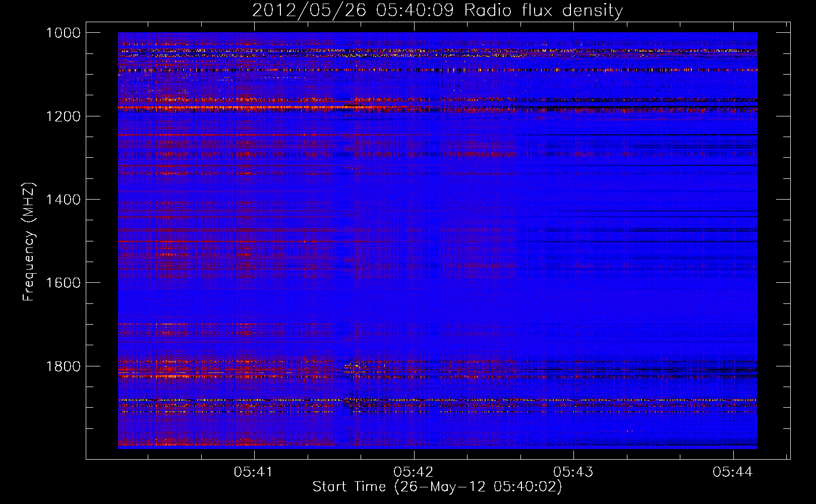Click the 05:44 time tick label
Viewport: 816px width, 504px height.
[x=733, y=472]
